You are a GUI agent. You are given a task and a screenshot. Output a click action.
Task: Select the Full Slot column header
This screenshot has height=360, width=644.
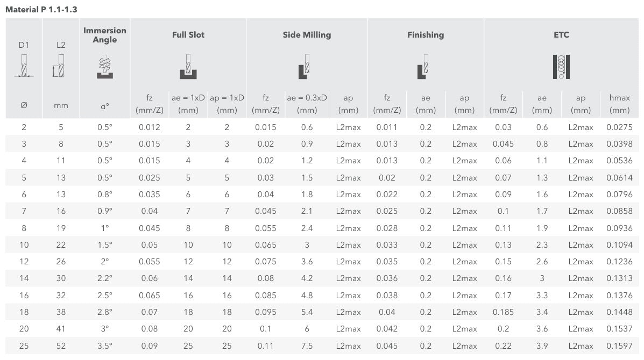[x=188, y=35]
